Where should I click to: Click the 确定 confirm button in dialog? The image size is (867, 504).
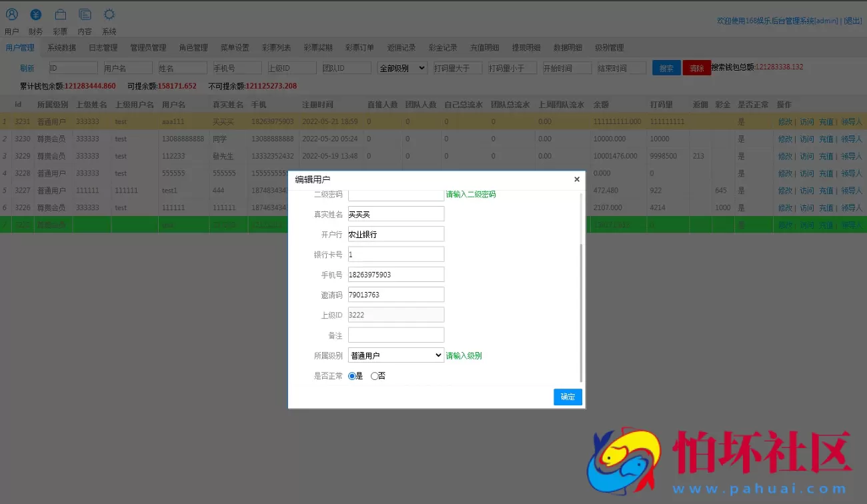tap(568, 397)
